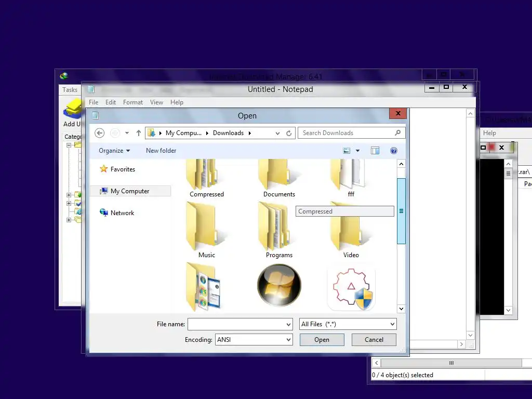Open Tasks menu in Download Manager

pos(70,89)
